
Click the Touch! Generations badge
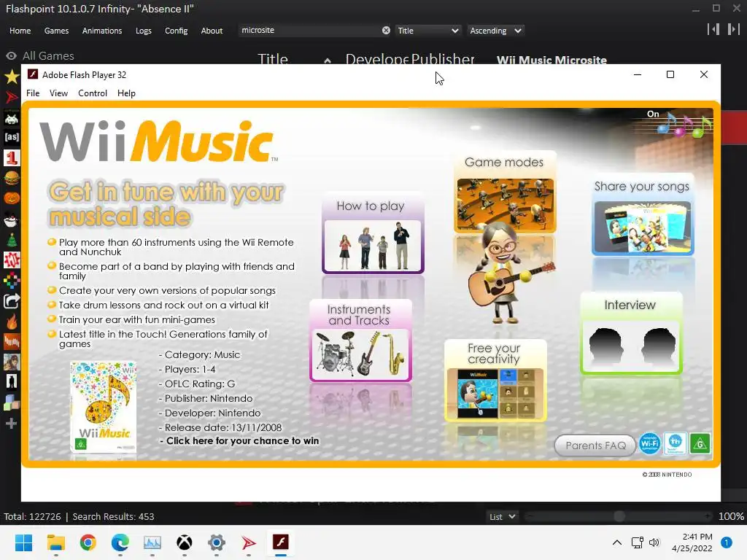(675, 444)
